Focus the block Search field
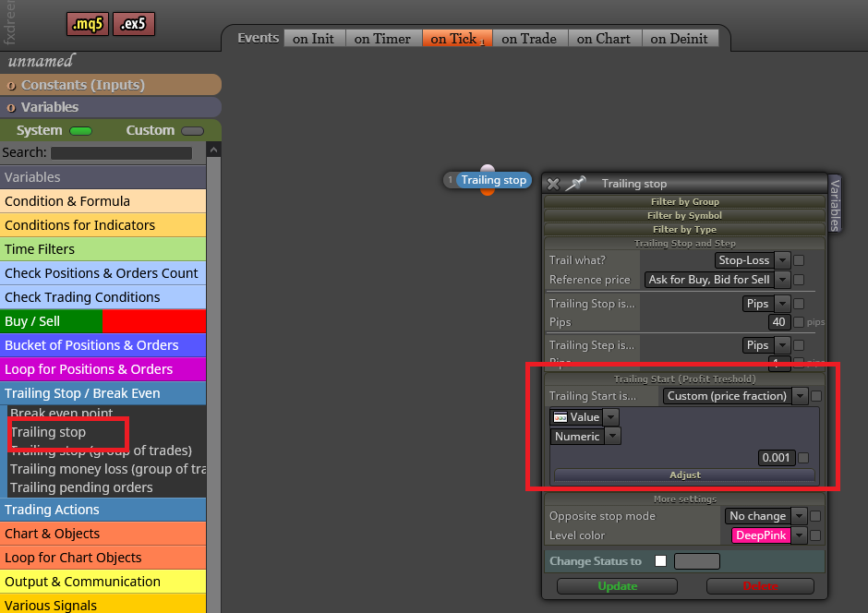868x613 pixels. pyautogui.click(x=121, y=153)
